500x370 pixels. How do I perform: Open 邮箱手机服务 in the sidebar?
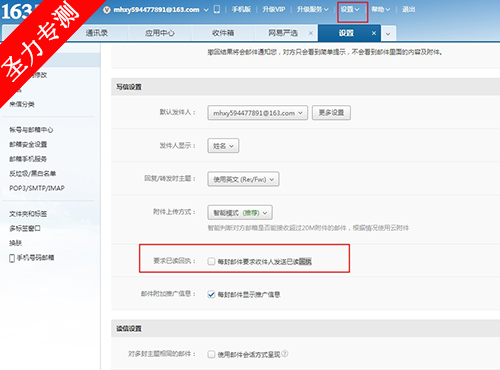28,159
